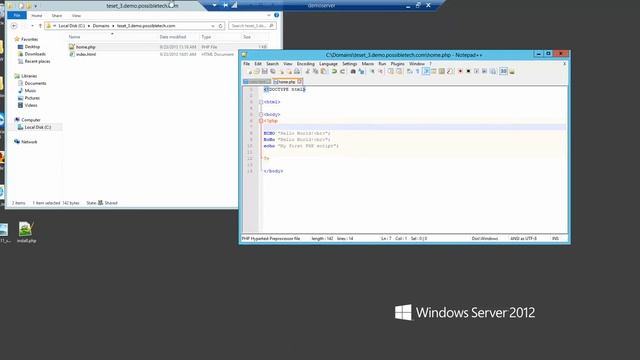This screenshot has width=640, height=360.
Task: Open the Notepad++ Window menu
Action: pyautogui.click(x=417, y=64)
